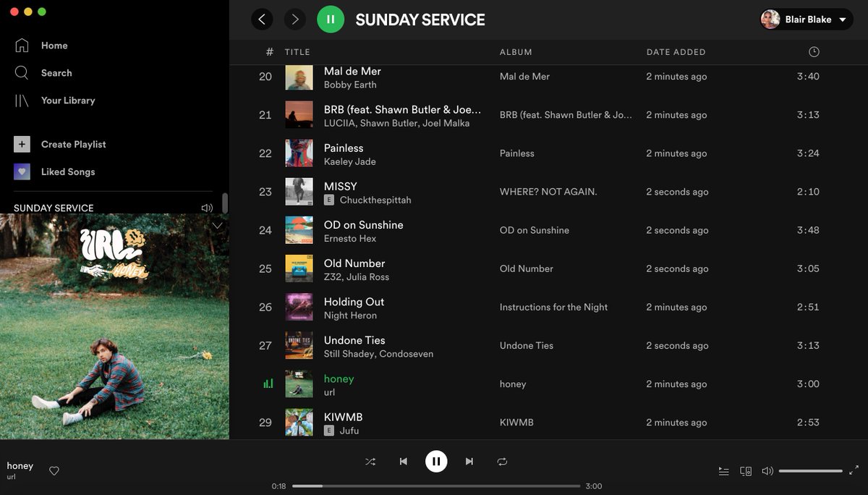Click the Create Playlist plus icon
This screenshot has height=495, width=868.
tap(22, 144)
